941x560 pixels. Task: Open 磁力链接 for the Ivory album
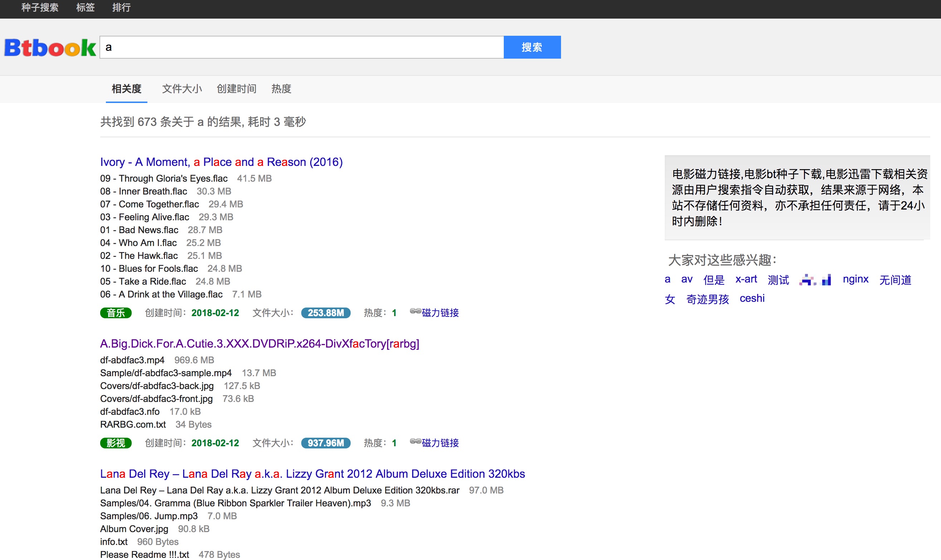440,313
